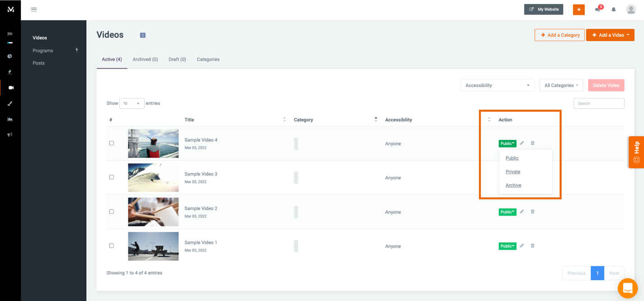Image resolution: width=644 pixels, height=301 pixels.
Task: Open the Categories tab
Action: click(x=208, y=59)
